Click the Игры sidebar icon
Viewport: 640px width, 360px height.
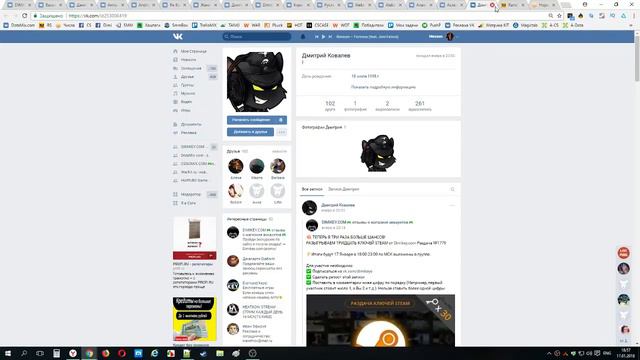(x=176, y=110)
